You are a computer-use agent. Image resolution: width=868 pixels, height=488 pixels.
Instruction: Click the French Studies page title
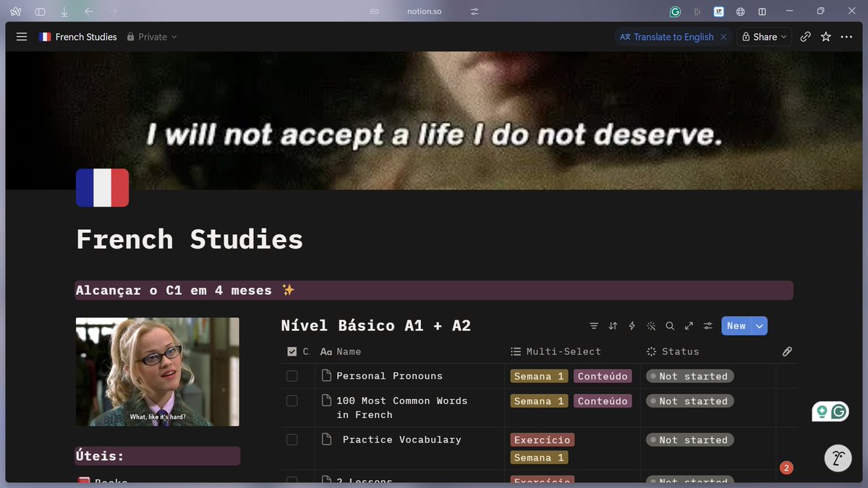[x=190, y=239]
